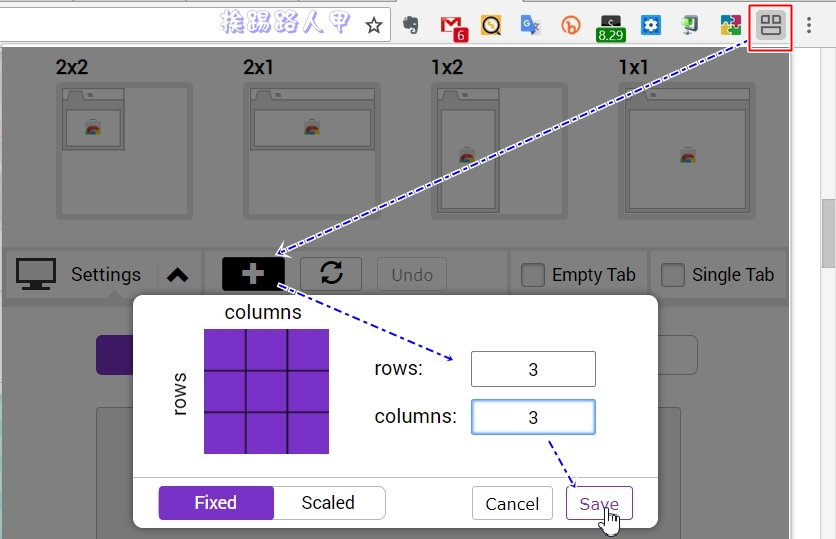
Task: Cancel the custom layout dialog
Action: [x=512, y=503]
